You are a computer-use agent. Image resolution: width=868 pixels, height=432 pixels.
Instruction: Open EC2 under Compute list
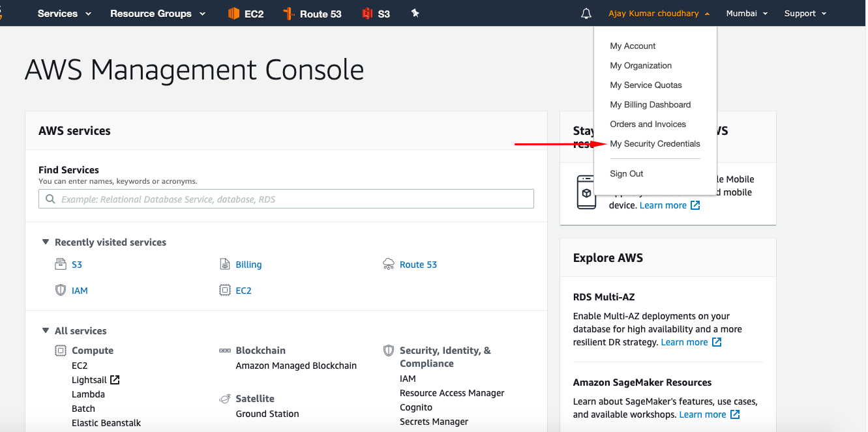(x=80, y=366)
